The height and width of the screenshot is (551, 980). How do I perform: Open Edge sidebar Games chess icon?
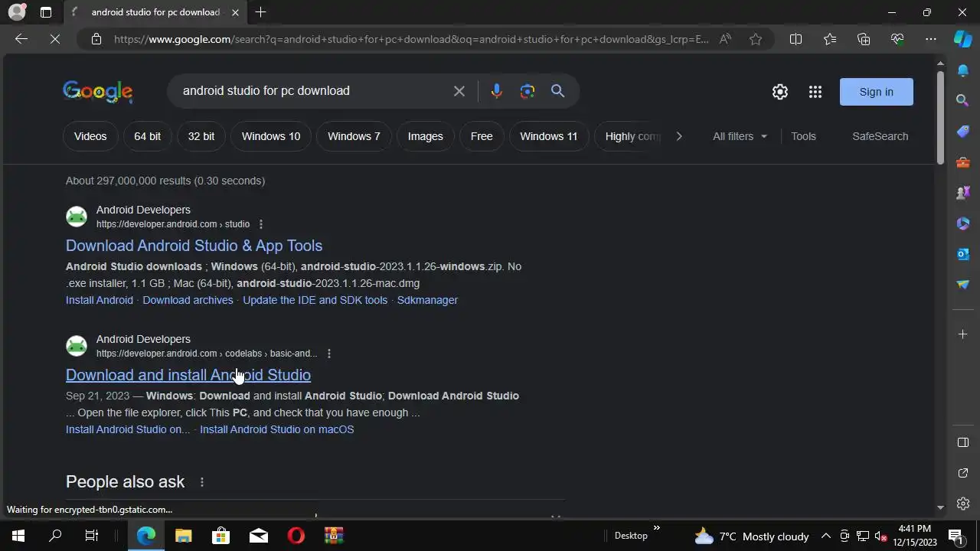pyautogui.click(x=963, y=193)
